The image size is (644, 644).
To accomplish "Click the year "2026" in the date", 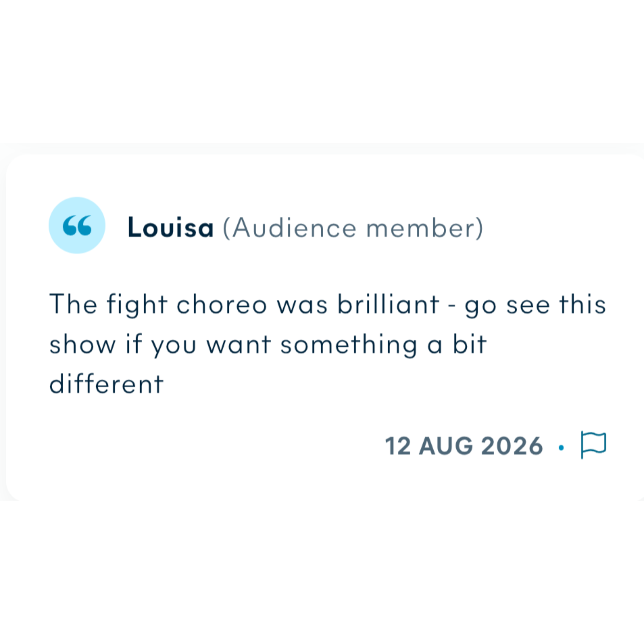I will click(x=512, y=446).
